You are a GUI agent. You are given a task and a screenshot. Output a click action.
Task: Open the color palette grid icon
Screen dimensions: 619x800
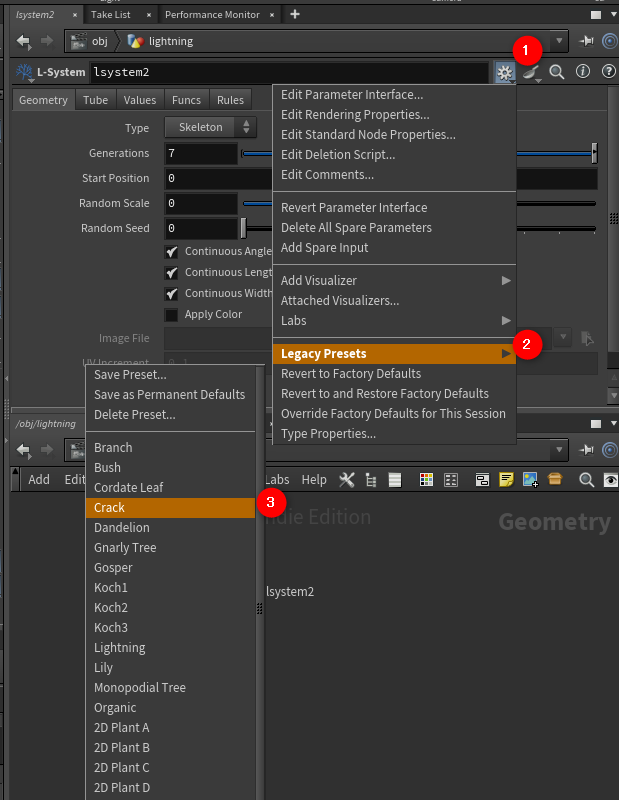pos(426,480)
